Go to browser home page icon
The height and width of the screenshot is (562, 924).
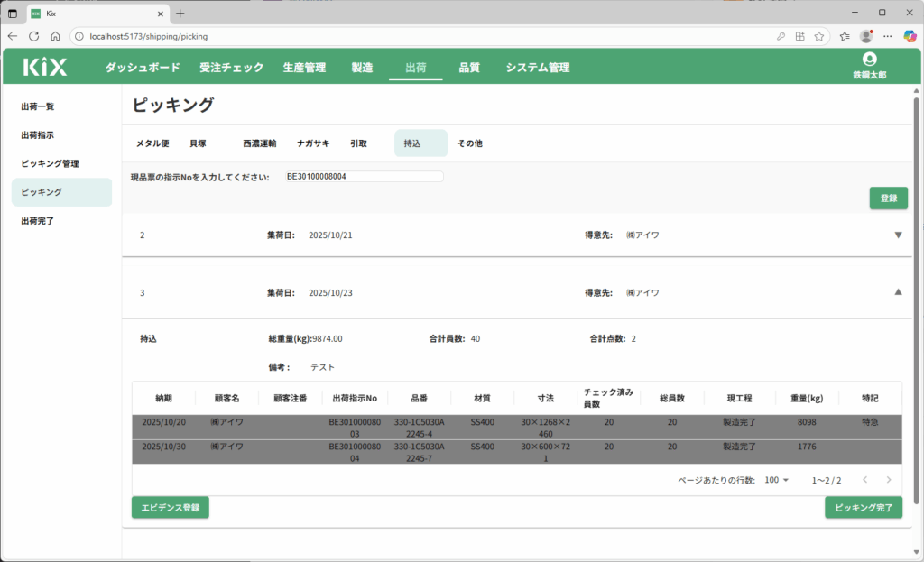[x=55, y=36]
